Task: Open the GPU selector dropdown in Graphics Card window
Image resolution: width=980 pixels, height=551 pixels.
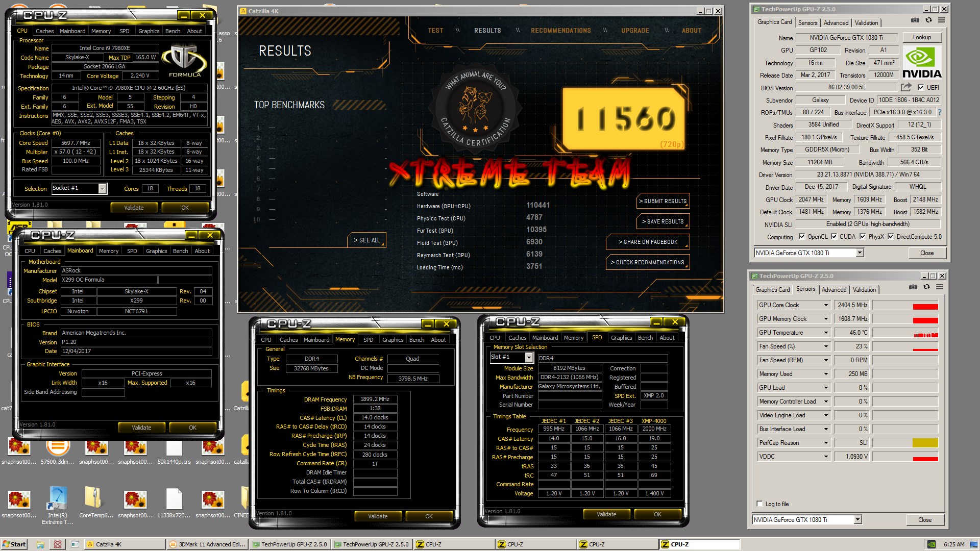Action: click(x=860, y=253)
